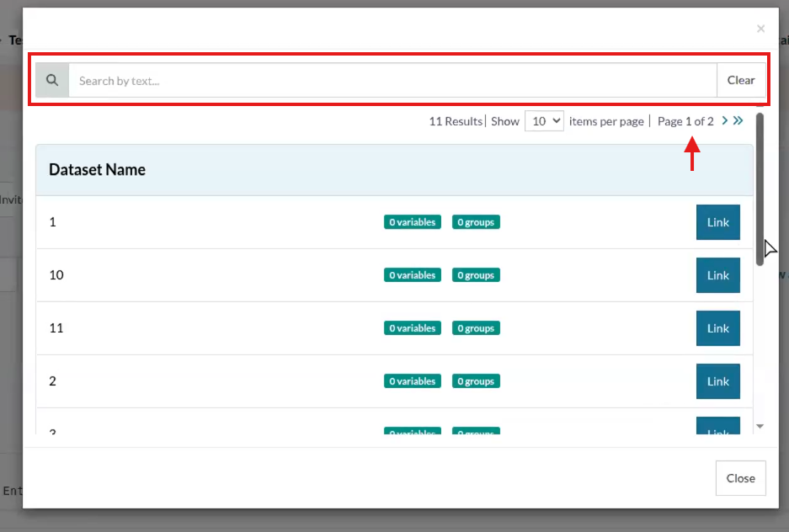The image size is (789, 532).
Task: Link dataset named 2
Action: (717, 381)
